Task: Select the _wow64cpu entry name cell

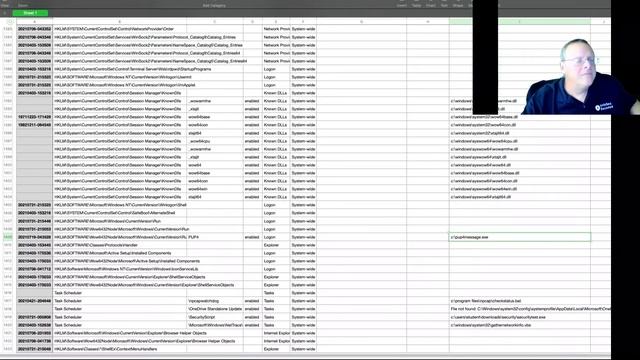Action: tap(215, 141)
